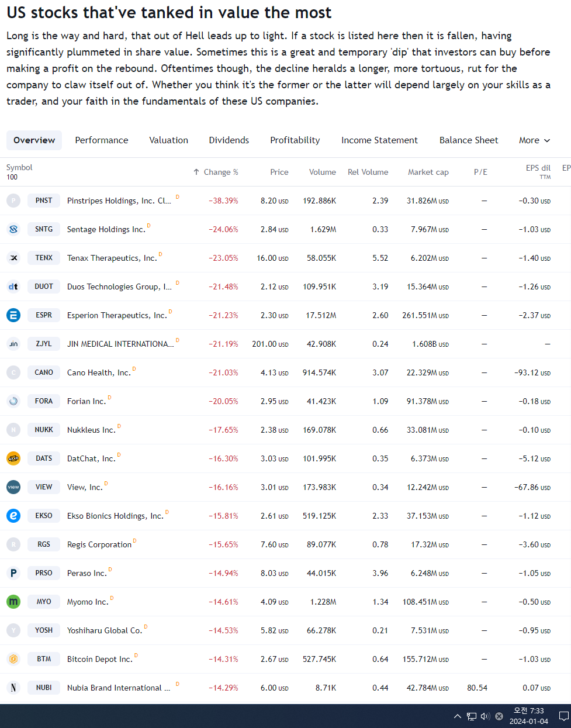This screenshot has height=728, width=571.
Task: Click the Regis Corporation RGS logo icon
Action: 13,544
